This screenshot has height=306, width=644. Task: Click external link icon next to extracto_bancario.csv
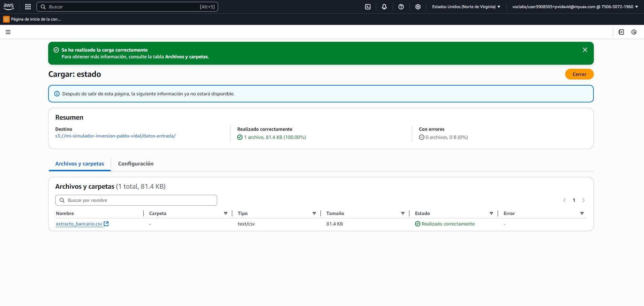[x=106, y=224]
